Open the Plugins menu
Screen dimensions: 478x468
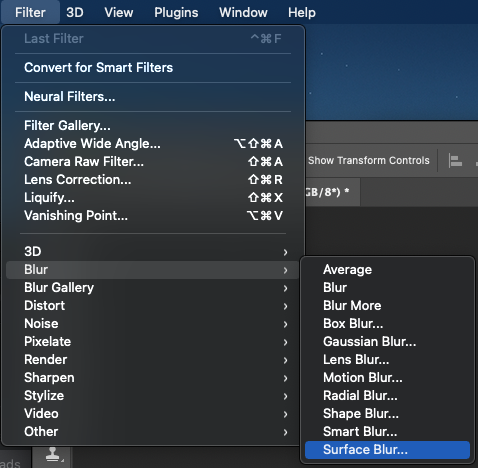[176, 12]
